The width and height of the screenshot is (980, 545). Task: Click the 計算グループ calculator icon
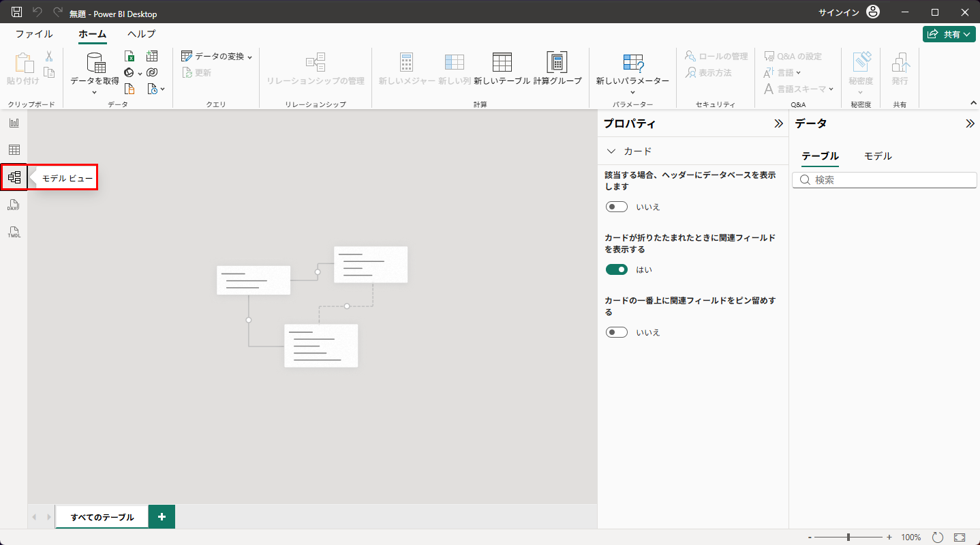(x=557, y=62)
